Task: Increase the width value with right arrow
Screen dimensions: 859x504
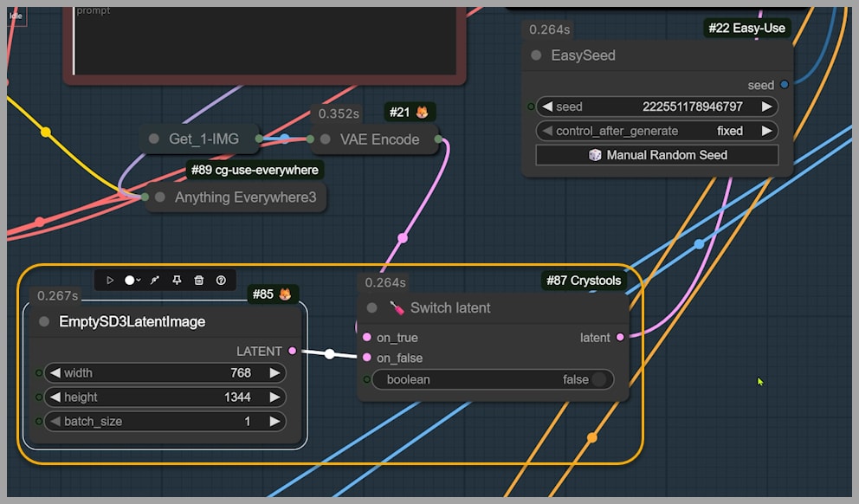Action: pos(274,373)
